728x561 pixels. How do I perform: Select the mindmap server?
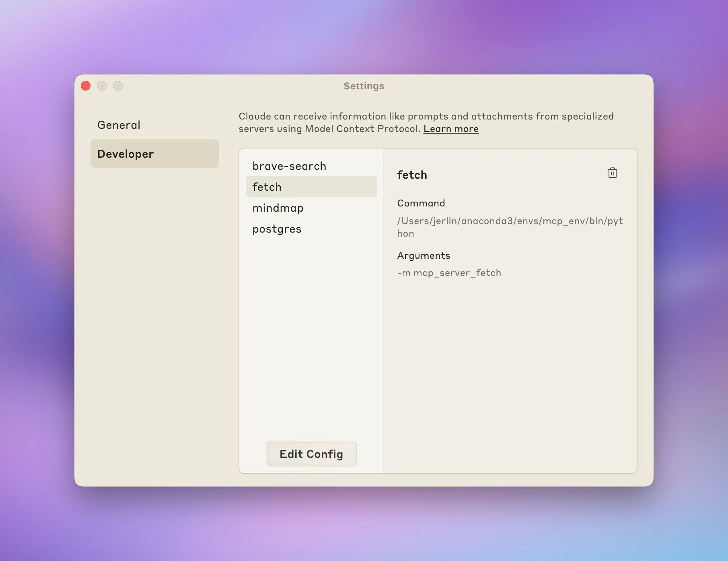pyautogui.click(x=278, y=208)
